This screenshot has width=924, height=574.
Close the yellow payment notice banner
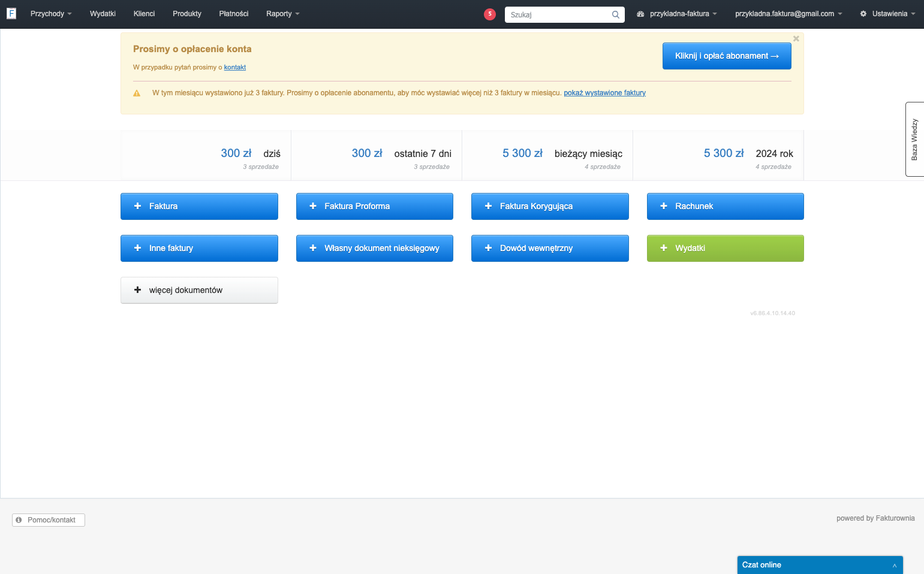click(796, 38)
